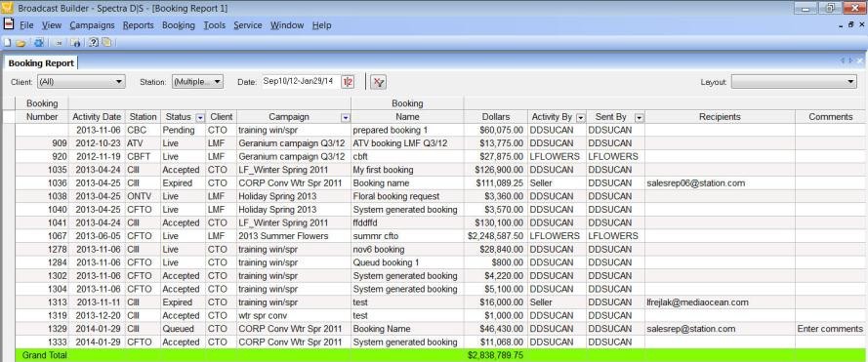Click the blue gear toolbar icon
Viewport: 868px width, 362px height.
click(39, 43)
